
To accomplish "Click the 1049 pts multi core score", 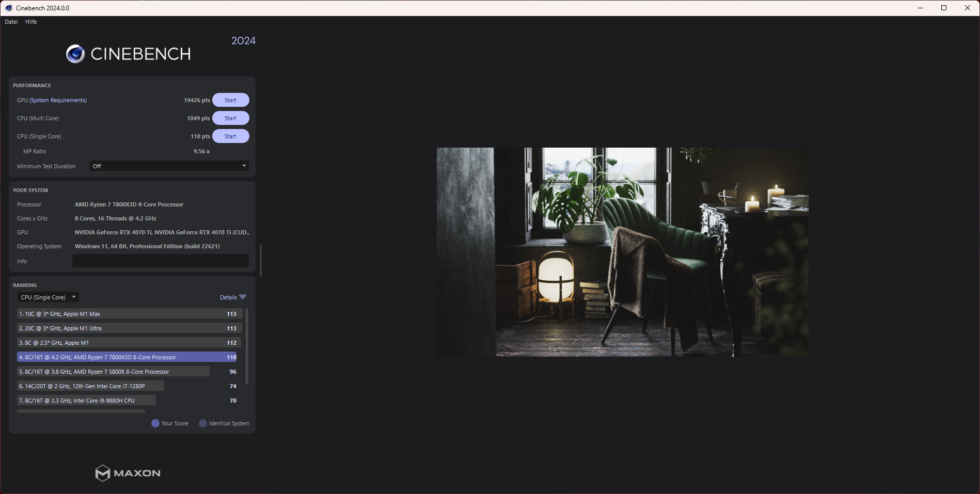I will point(198,118).
